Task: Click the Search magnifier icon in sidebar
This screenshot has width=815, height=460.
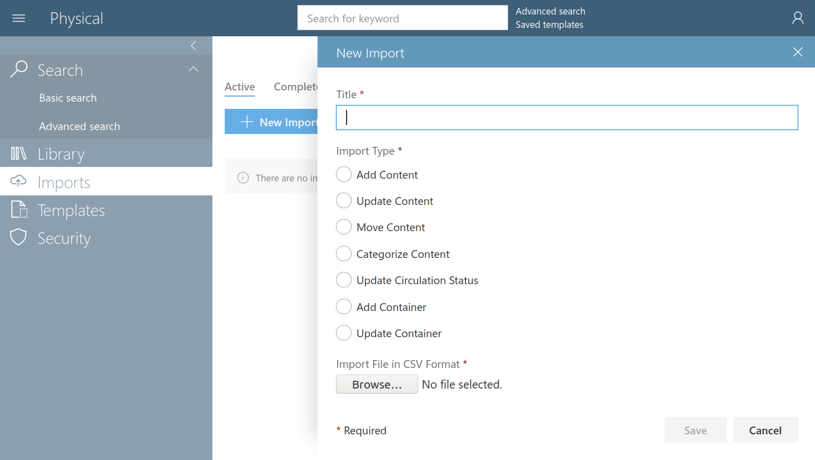Action: (19, 69)
